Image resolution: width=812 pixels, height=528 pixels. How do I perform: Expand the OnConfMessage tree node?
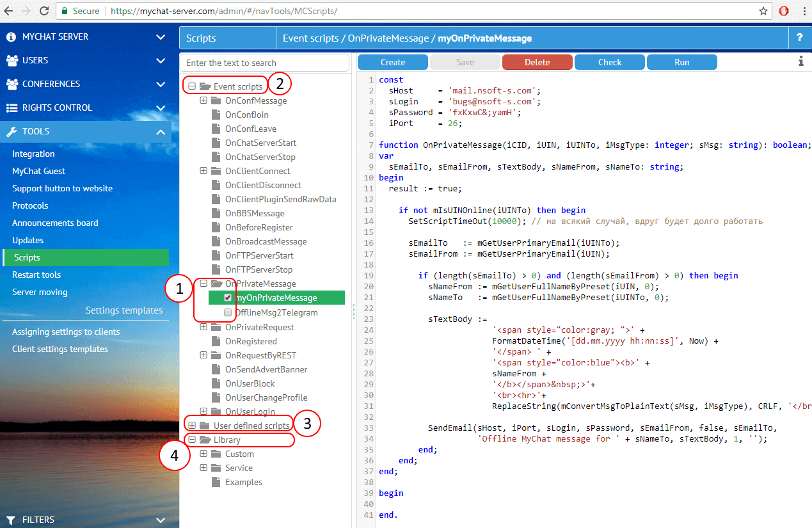pyautogui.click(x=203, y=100)
